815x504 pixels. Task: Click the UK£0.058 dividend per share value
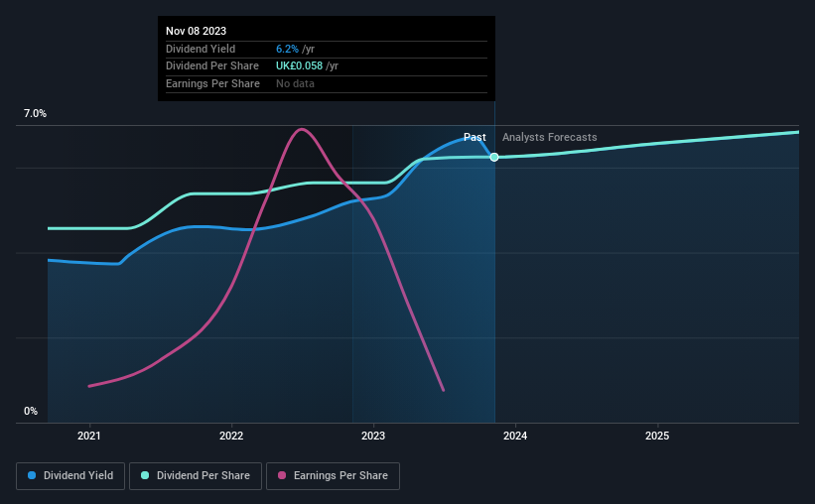point(299,66)
